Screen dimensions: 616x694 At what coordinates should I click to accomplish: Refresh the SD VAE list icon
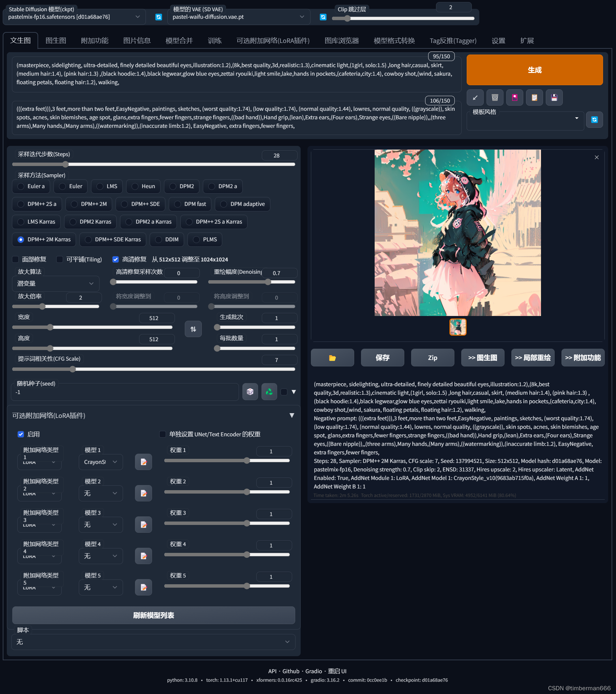coord(323,17)
